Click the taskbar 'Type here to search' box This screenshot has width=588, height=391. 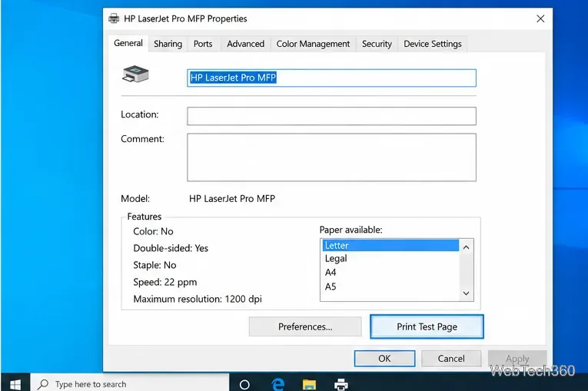[x=129, y=384]
